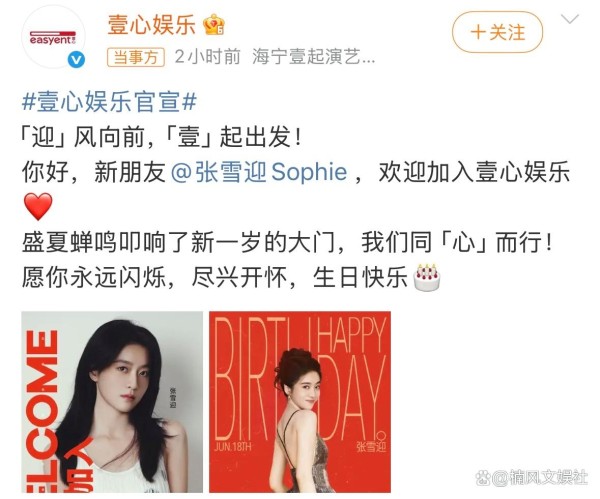Screen dimensions: 600x499
Task: Click the easyent logo text in avatar
Action: 53,39
